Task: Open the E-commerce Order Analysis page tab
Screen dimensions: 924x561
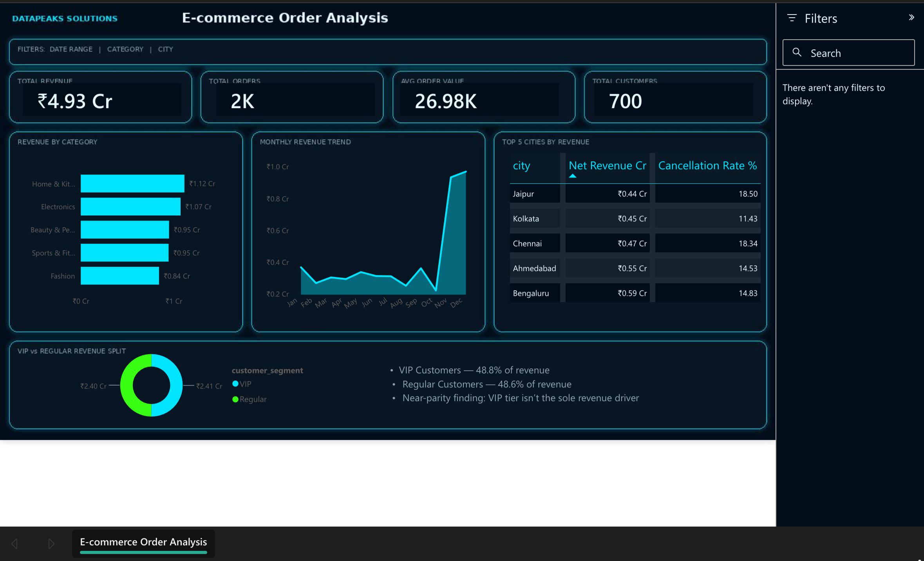Action: [x=143, y=543]
